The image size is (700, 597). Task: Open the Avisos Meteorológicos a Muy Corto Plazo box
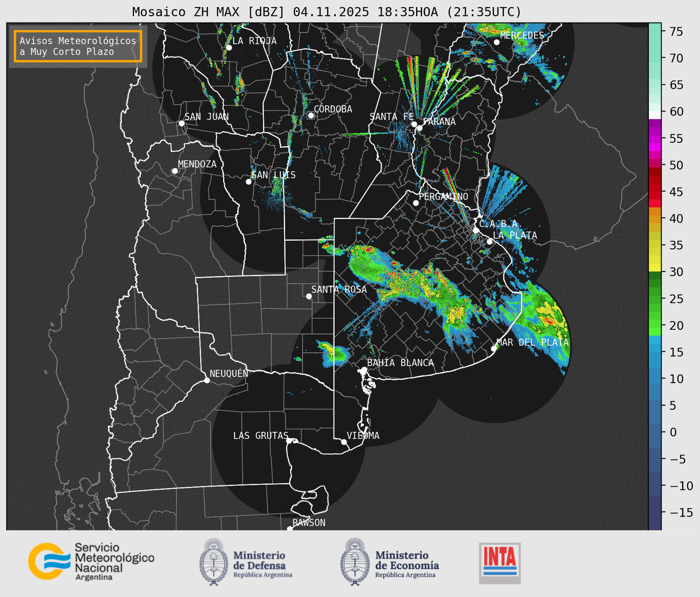tap(78, 46)
